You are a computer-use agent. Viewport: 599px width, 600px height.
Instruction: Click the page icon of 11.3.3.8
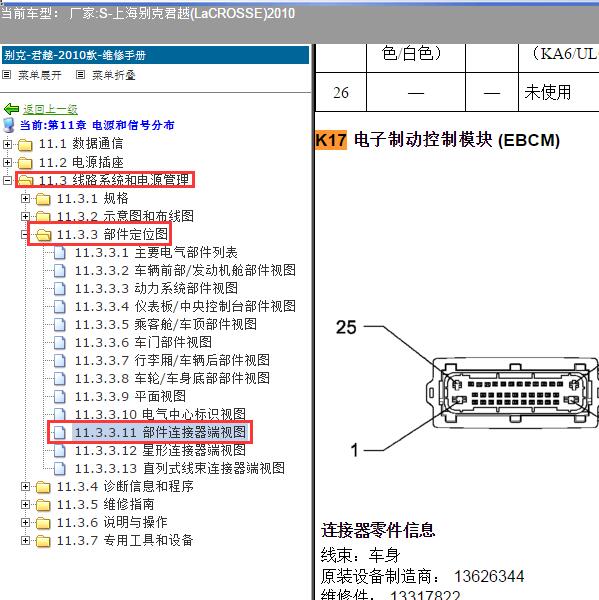click(x=60, y=378)
